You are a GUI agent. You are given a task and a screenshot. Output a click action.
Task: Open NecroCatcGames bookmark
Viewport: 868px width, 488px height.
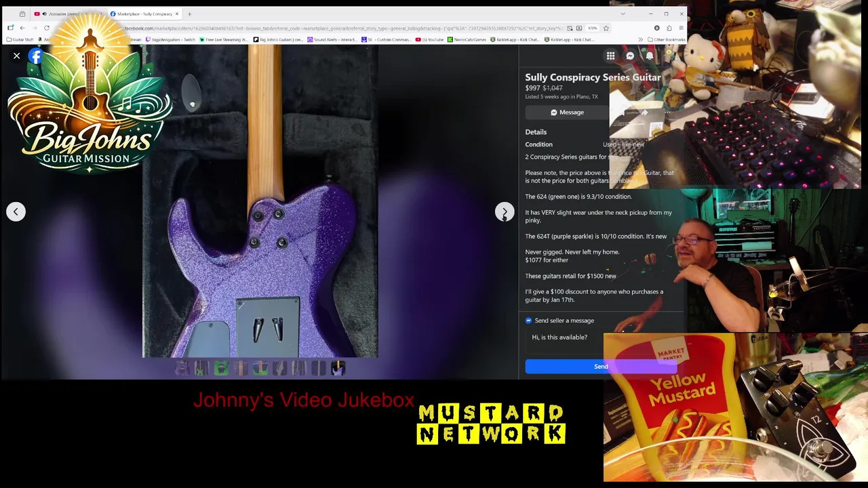point(467,39)
